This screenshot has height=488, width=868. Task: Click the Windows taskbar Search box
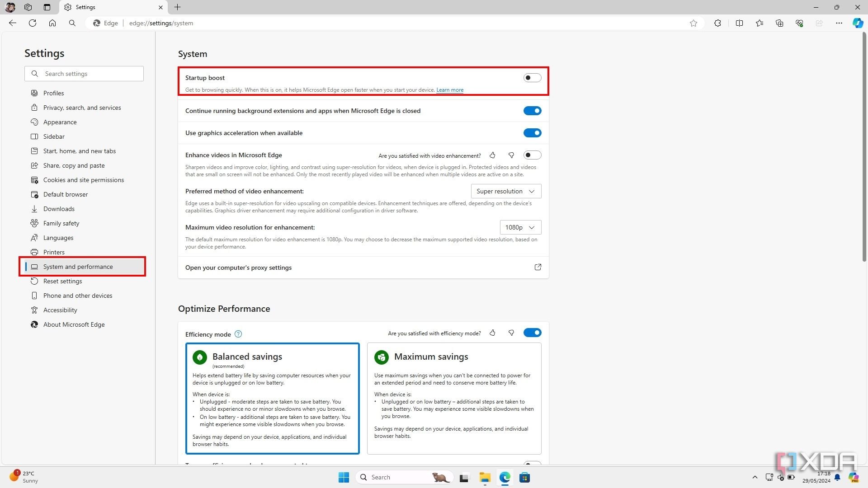404,478
